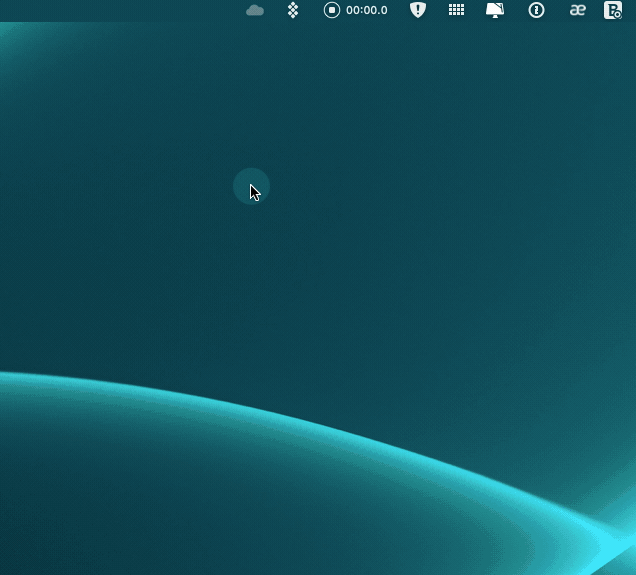The width and height of the screenshot is (636, 575).
Task: Open the document B icon at far right
Action: click(x=613, y=10)
